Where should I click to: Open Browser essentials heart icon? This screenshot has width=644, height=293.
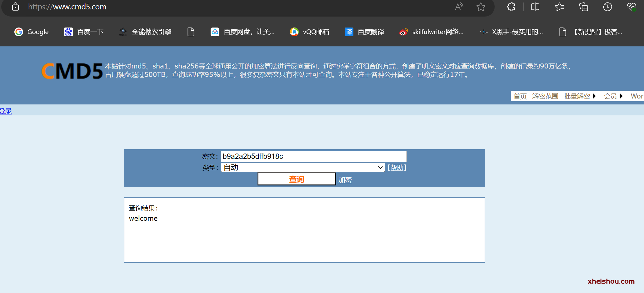[632, 7]
